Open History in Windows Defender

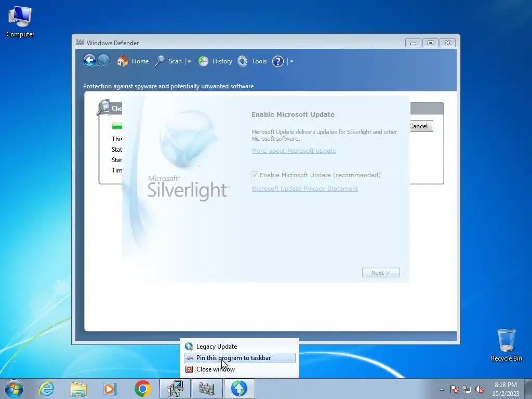pyautogui.click(x=215, y=61)
